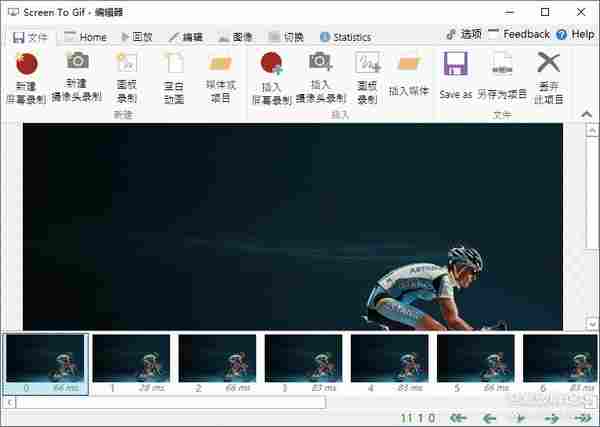Click the cyclist preview image

293,227
